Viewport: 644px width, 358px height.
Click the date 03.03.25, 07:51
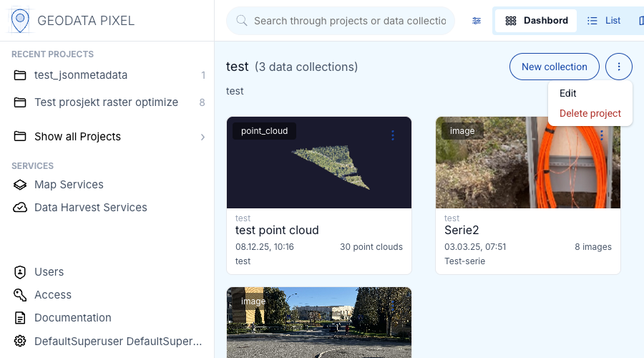[475, 247]
